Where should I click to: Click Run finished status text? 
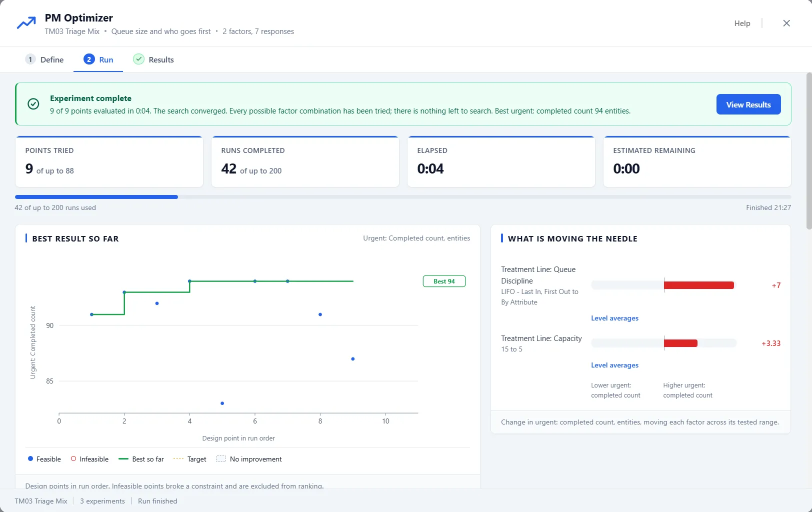coord(157,501)
